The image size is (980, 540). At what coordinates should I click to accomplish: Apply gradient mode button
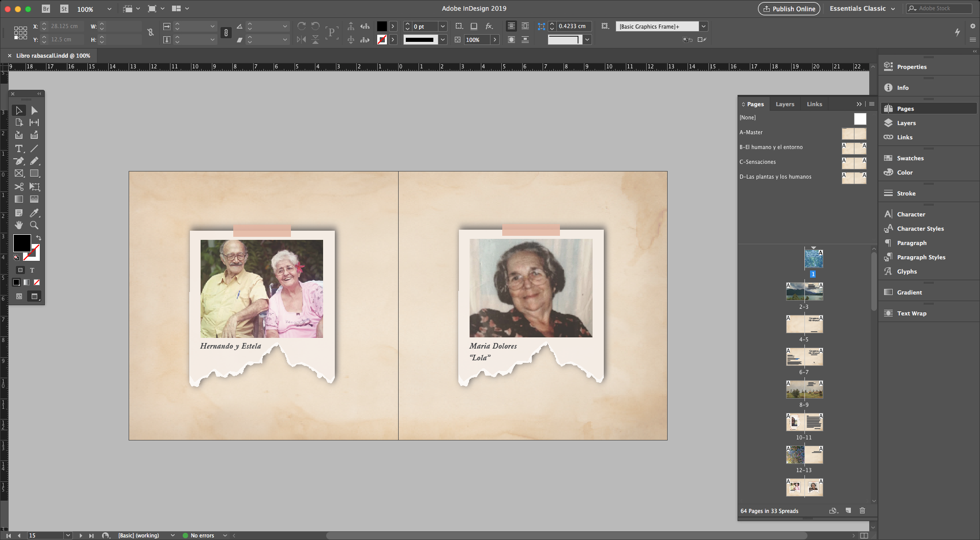pyautogui.click(x=27, y=282)
